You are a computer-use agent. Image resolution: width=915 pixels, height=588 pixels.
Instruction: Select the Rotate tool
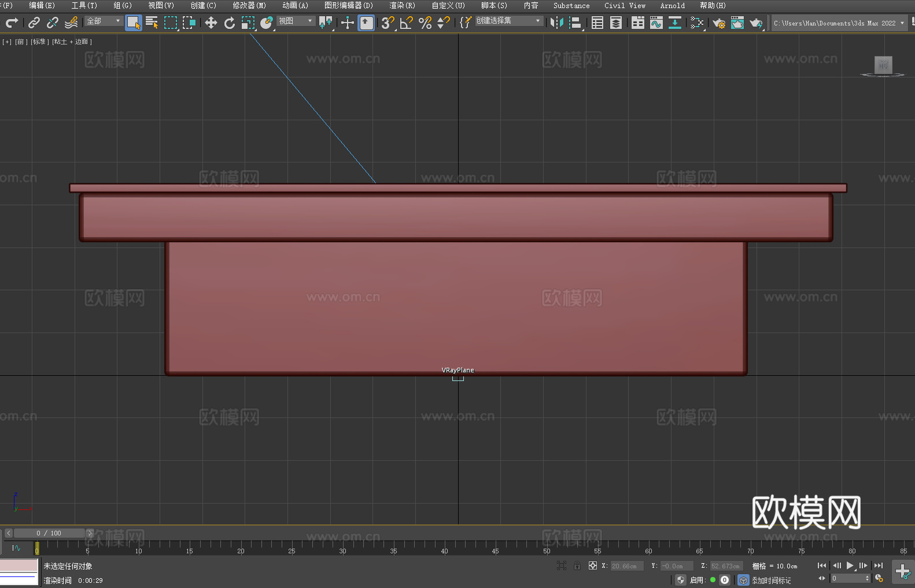pyautogui.click(x=230, y=23)
